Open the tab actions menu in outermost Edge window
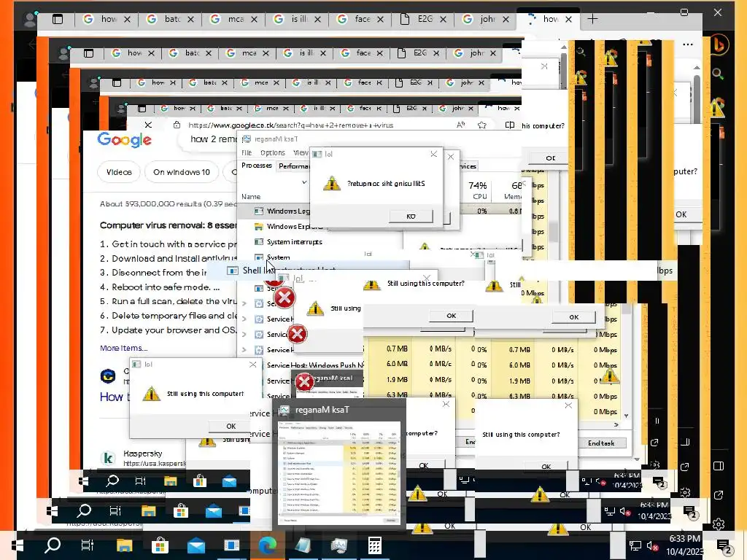 tap(58, 19)
